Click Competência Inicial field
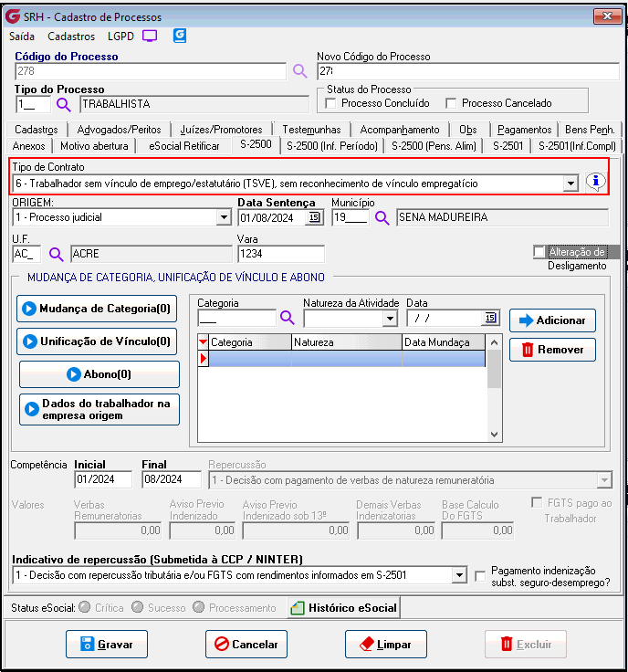This screenshot has width=628, height=672. point(103,479)
